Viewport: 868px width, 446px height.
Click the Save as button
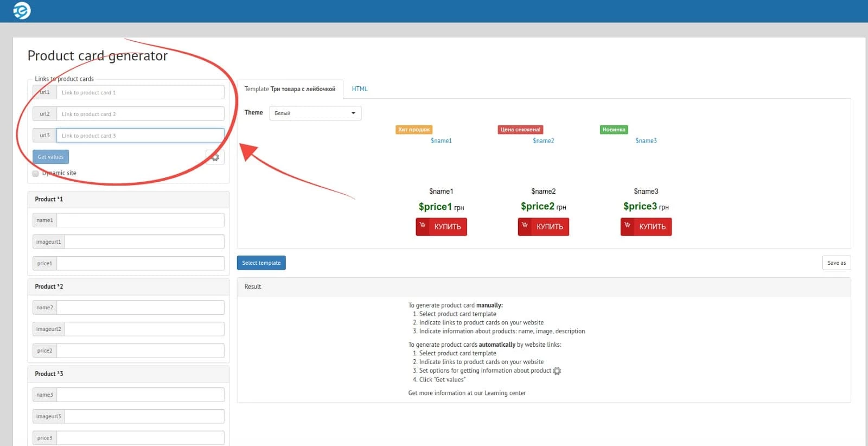(x=837, y=263)
